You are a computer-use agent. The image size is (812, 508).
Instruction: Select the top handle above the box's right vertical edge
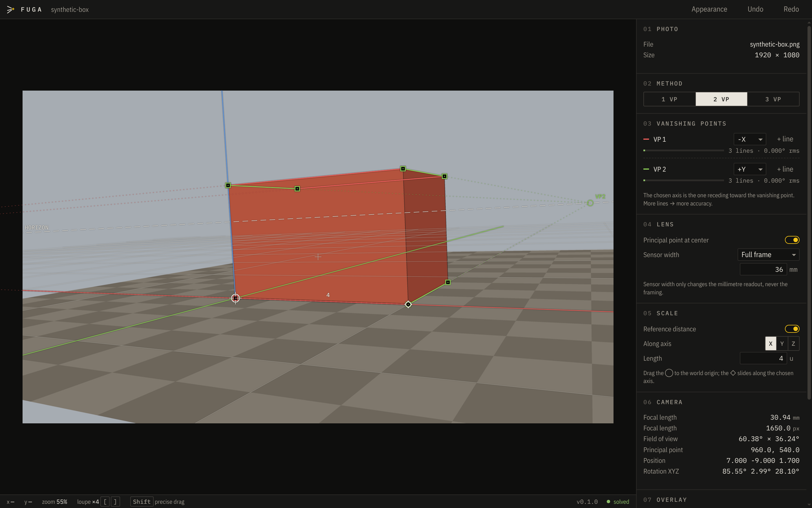(403, 169)
